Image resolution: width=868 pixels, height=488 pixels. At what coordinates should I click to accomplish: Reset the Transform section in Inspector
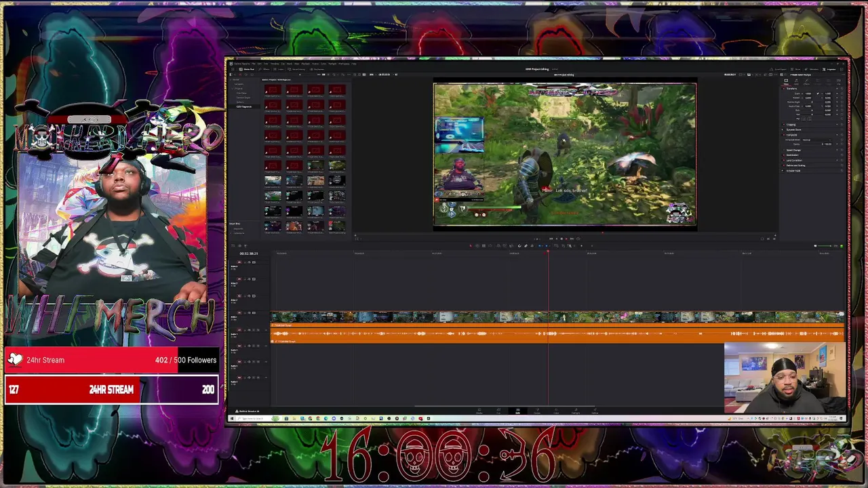click(x=842, y=89)
